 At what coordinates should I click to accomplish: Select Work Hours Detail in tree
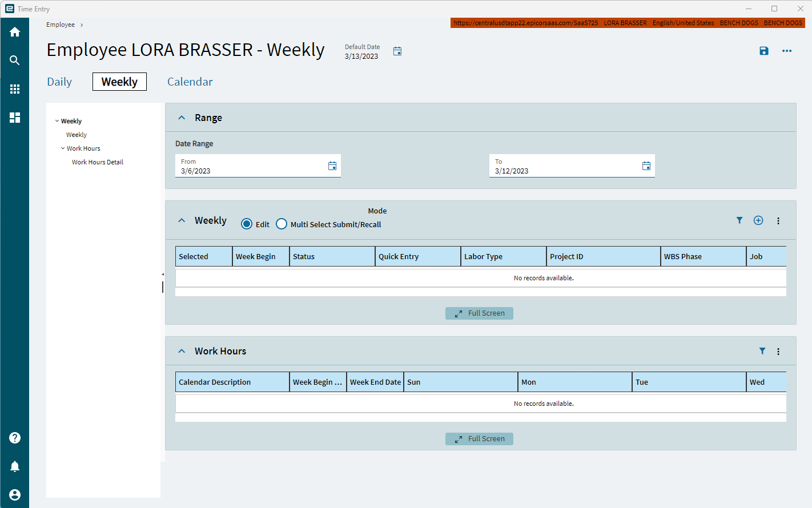coord(98,162)
